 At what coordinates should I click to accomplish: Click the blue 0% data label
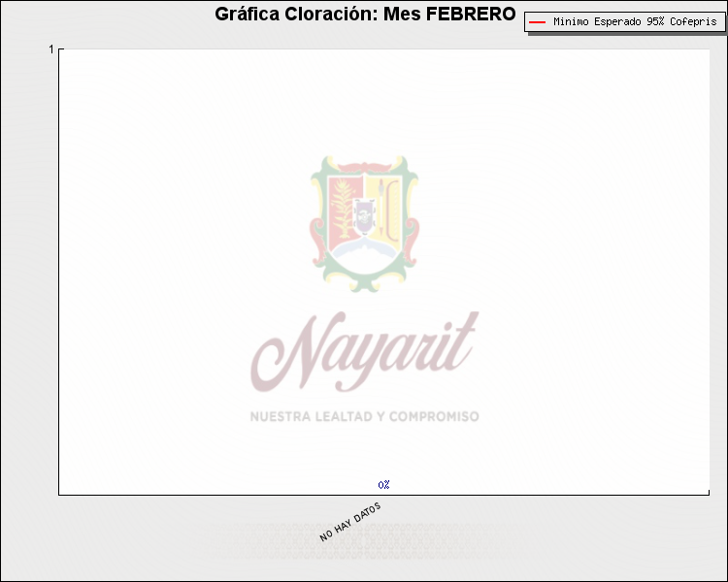point(384,484)
